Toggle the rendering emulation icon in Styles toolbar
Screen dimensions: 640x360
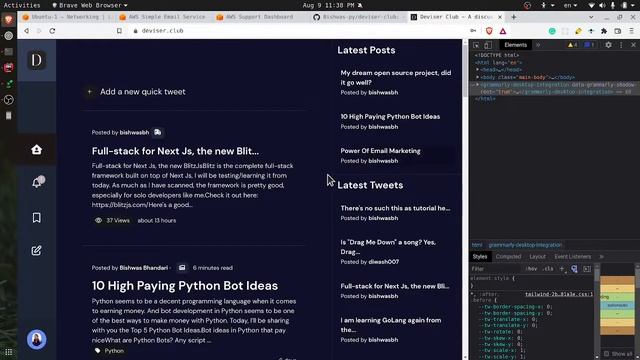(x=574, y=269)
